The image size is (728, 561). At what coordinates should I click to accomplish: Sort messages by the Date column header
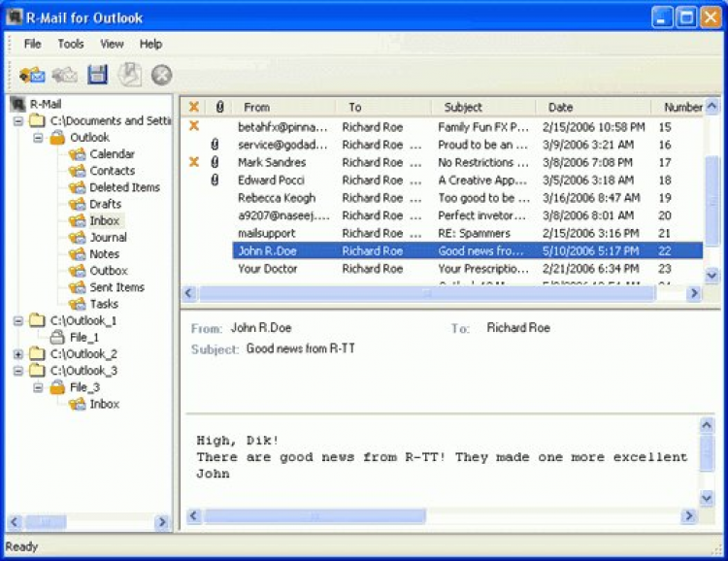[560, 107]
